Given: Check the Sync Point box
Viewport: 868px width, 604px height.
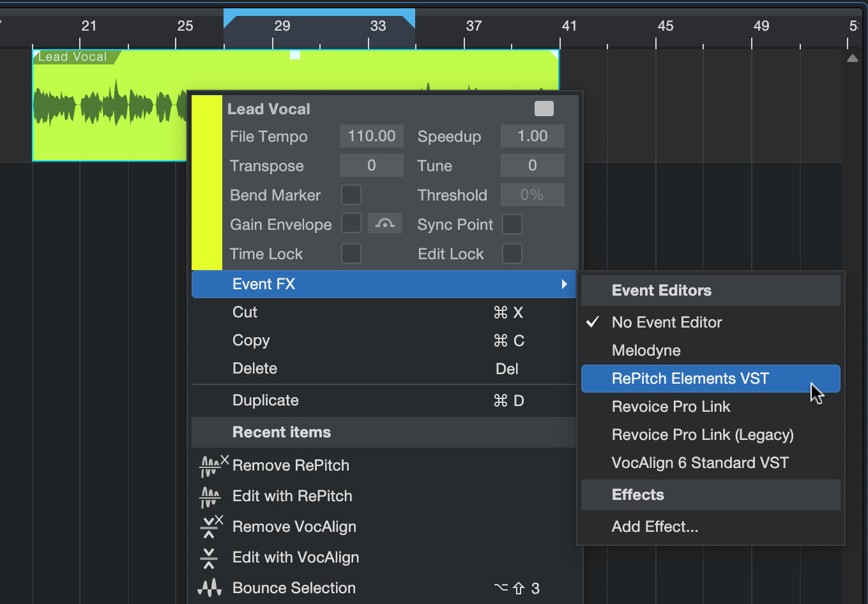Looking at the screenshot, I should tap(512, 224).
